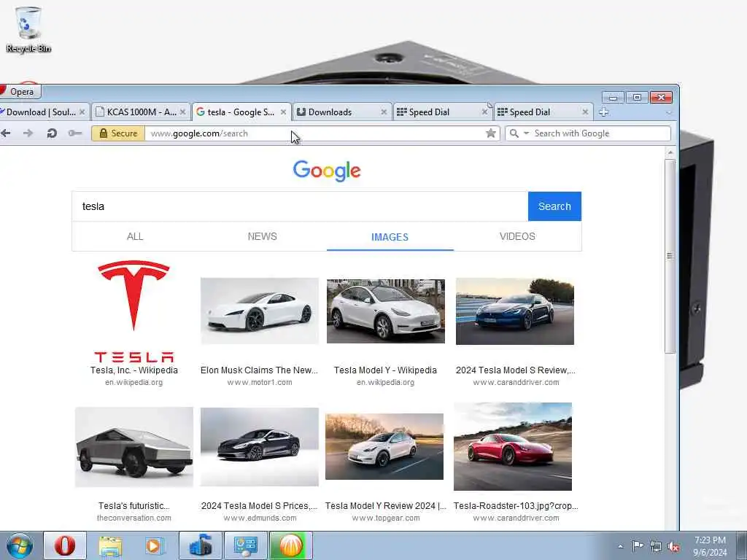The height and width of the screenshot is (560, 747).
Task: Click the muted volume tray icon
Action: pyautogui.click(x=673, y=547)
